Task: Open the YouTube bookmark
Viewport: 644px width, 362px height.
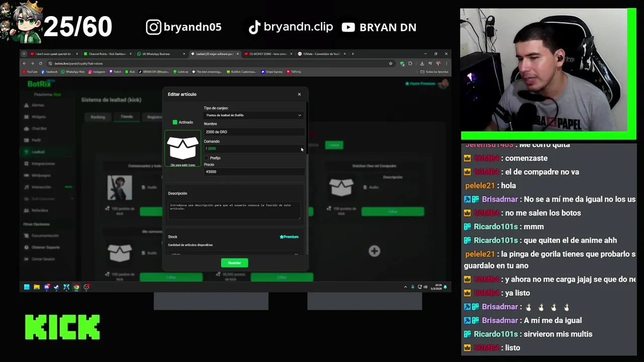Action: pyautogui.click(x=30, y=72)
